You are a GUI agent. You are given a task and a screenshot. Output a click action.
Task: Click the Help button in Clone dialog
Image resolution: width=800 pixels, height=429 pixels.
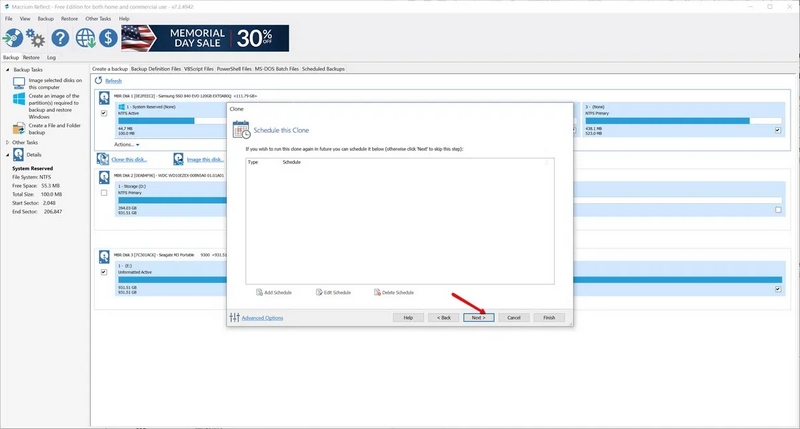408,317
